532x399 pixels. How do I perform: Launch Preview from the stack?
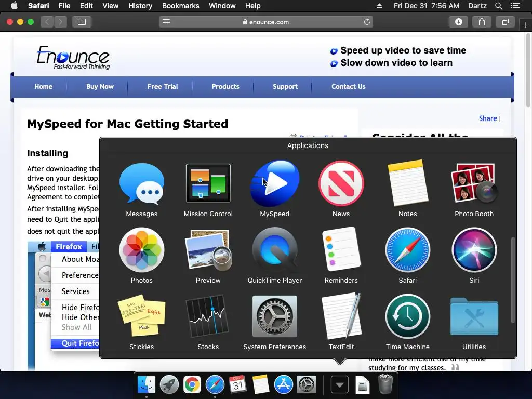tap(208, 250)
